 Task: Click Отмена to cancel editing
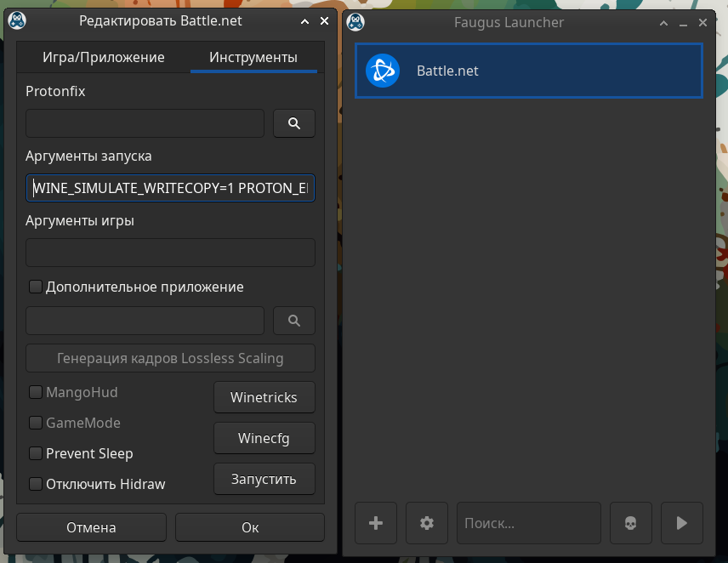pyautogui.click(x=91, y=527)
